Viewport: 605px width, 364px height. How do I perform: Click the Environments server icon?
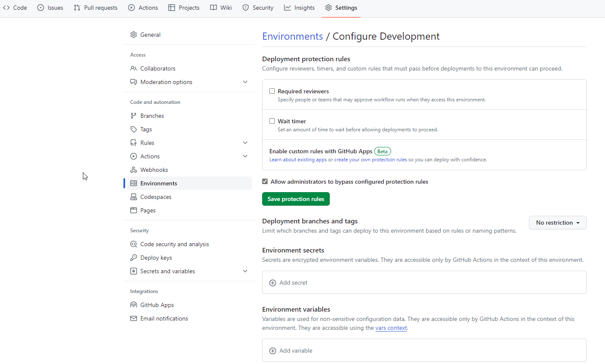tap(134, 183)
